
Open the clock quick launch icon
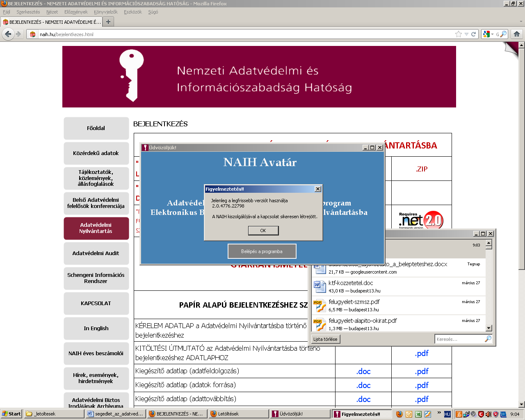pos(409,414)
